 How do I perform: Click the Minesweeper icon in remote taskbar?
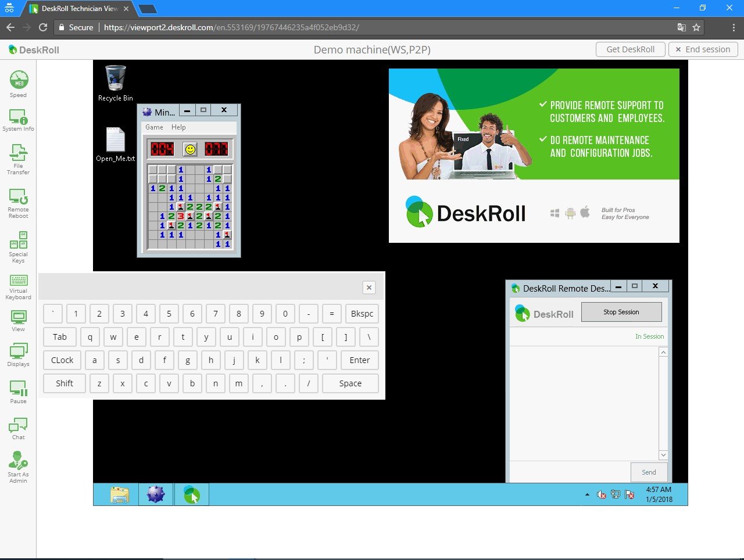[x=156, y=494]
